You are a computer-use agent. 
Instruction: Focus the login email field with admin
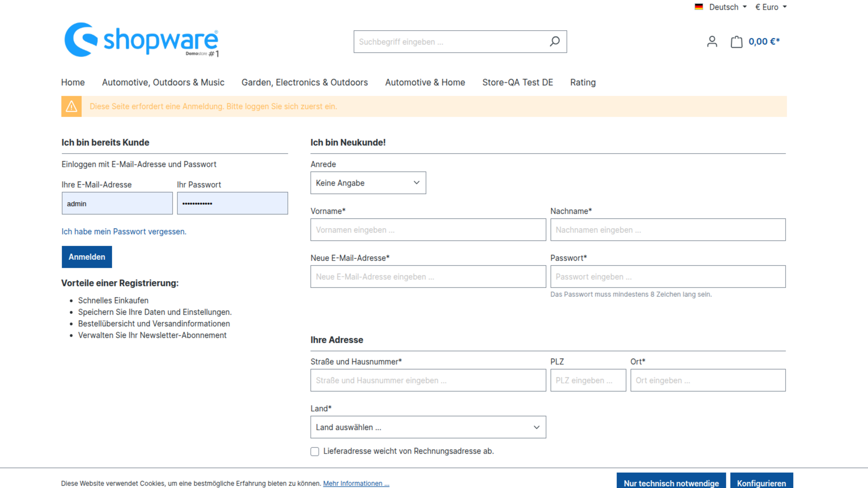click(x=117, y=203)
